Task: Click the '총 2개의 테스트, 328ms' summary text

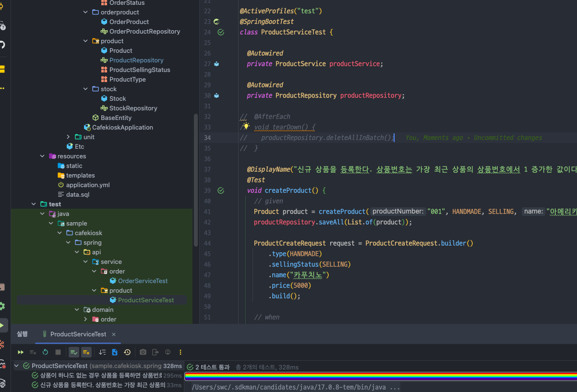Action: (x=267, y=367)
